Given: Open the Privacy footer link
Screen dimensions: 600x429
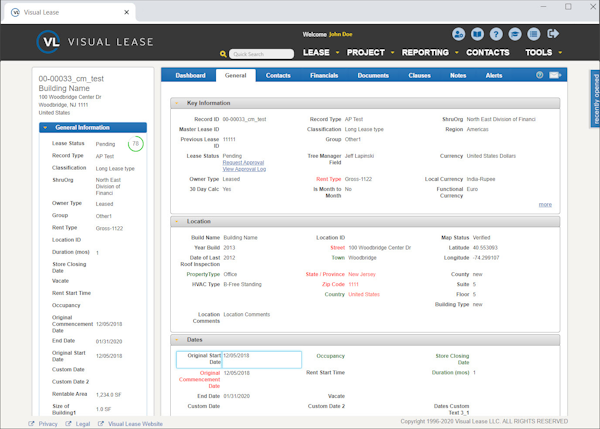Looking at the screenshot, I should [x=48, y=424].
